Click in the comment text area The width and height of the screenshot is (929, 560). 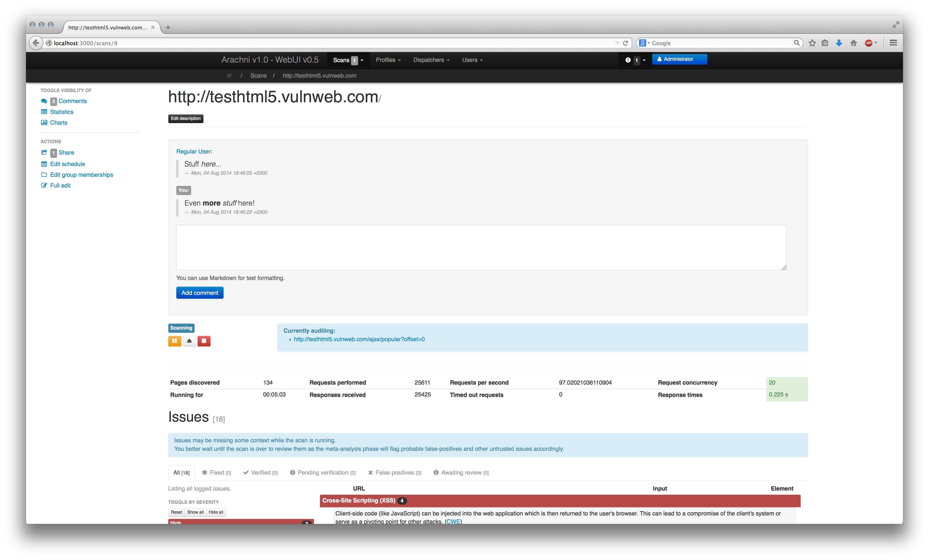pyautogui.click(x=481, y=247)
